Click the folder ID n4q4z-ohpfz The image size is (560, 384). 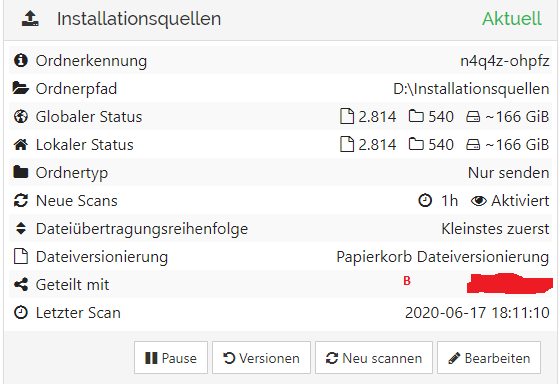[505, 61]
